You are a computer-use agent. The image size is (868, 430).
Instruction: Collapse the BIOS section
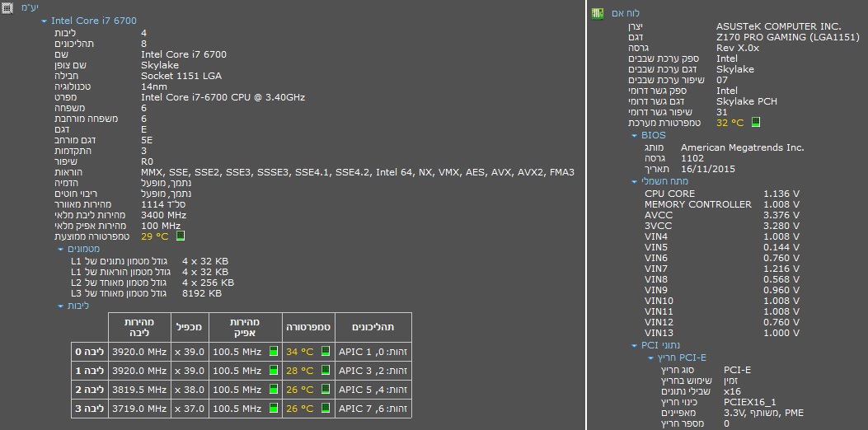[x=635, y=136]
